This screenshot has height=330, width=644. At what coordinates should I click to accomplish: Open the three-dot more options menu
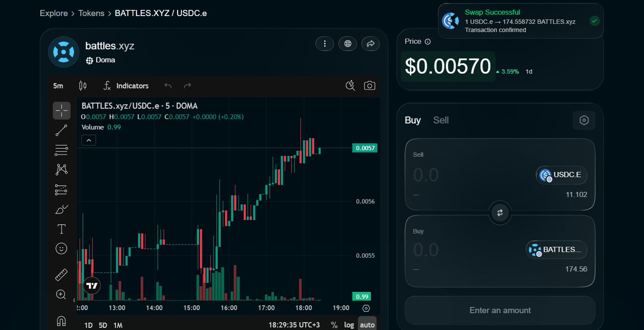pyautogui.click(x=325, y=44)
